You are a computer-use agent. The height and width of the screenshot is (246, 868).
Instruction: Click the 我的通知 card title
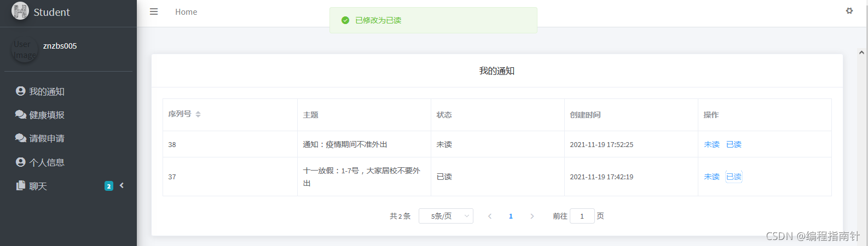pos(497,71)
